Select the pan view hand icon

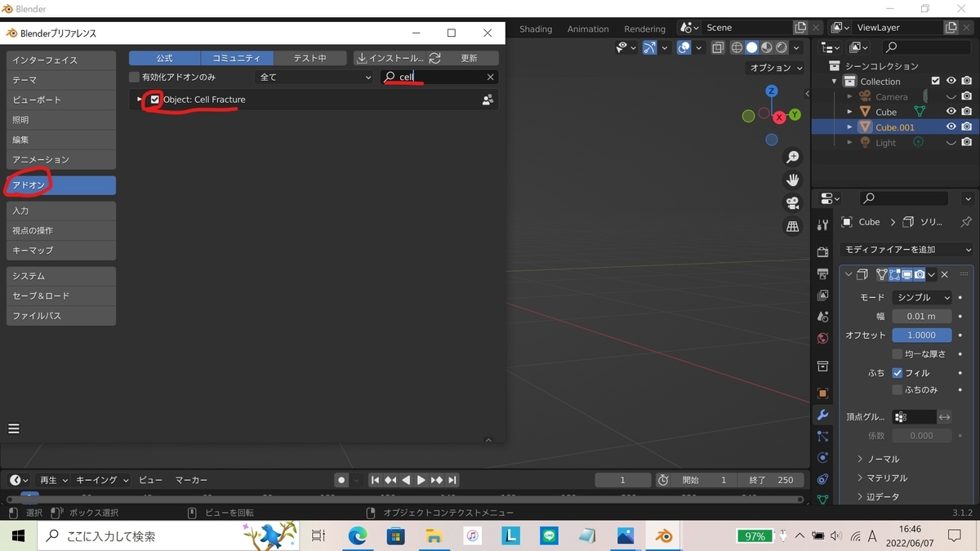pos(792,180)
